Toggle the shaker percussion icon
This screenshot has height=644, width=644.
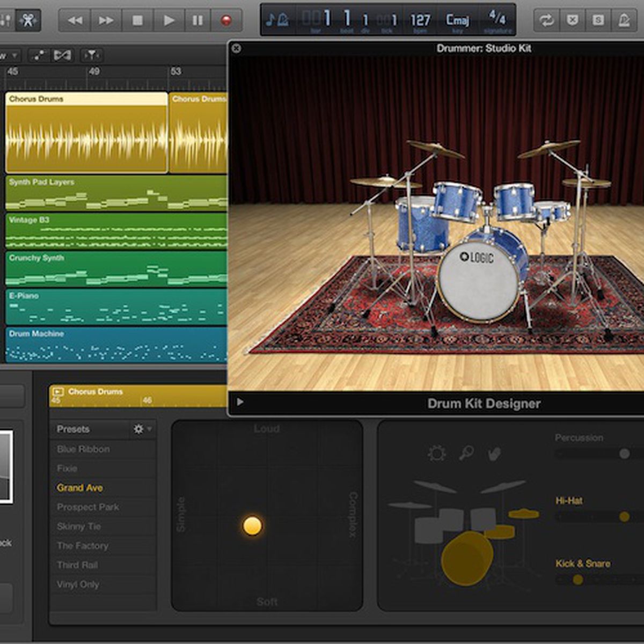click(x=466, y=453)
